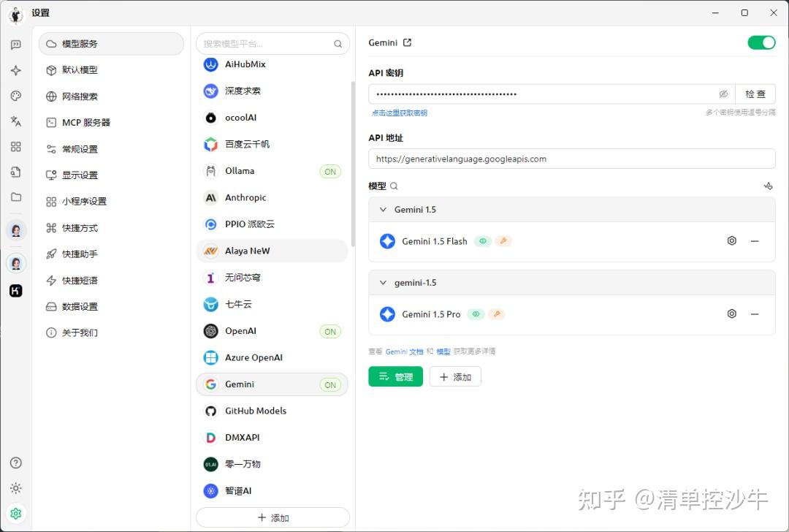Click the ON badge for OpenAI
Image resolution: width=789 pixels, height=532 pixels.
pyautogui.click(x=330, y=332)
